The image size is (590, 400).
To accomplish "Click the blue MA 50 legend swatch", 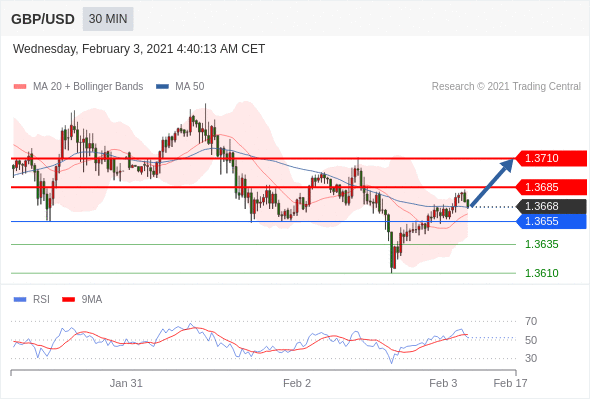I will (x=163, y=87).
